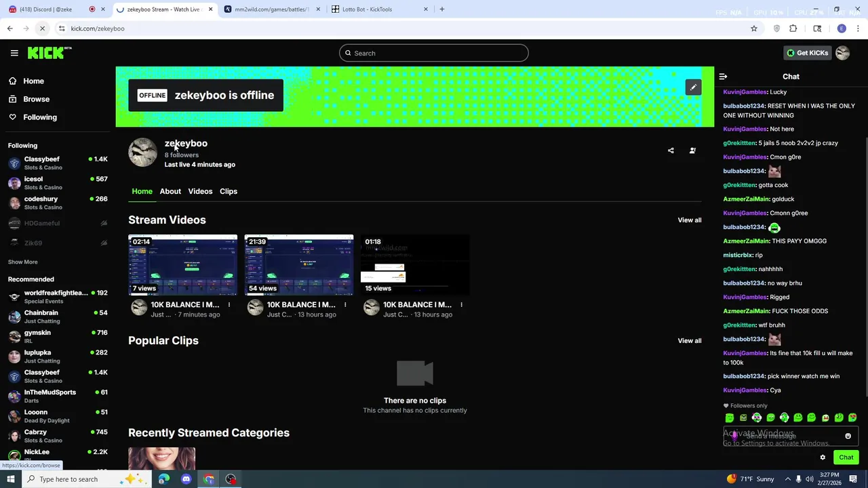Image resolution: width=868 pixels, height=488 pixels.
Task: Open the 02:14 stream video thumbnail
Action: 183,265
